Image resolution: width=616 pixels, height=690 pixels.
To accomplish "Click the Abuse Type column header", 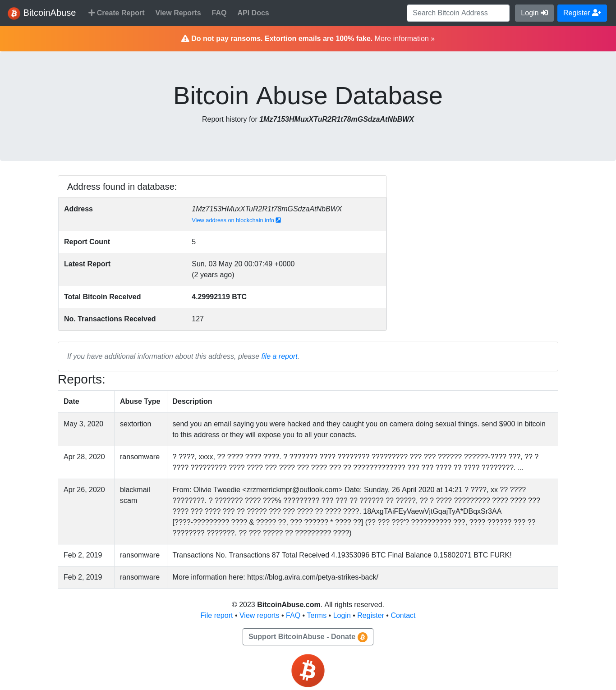I will pyautogui.click(x=140, y=402).
